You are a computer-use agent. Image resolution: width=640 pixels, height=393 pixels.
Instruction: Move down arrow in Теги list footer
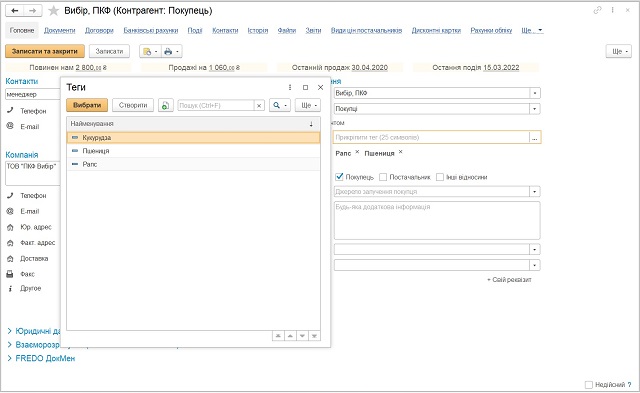click(302, 335)
